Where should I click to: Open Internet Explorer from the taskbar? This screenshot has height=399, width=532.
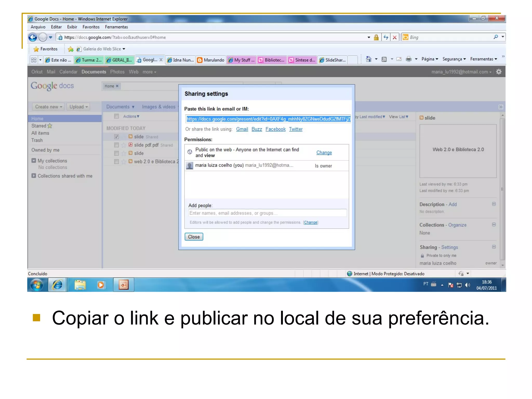(58, 285)
